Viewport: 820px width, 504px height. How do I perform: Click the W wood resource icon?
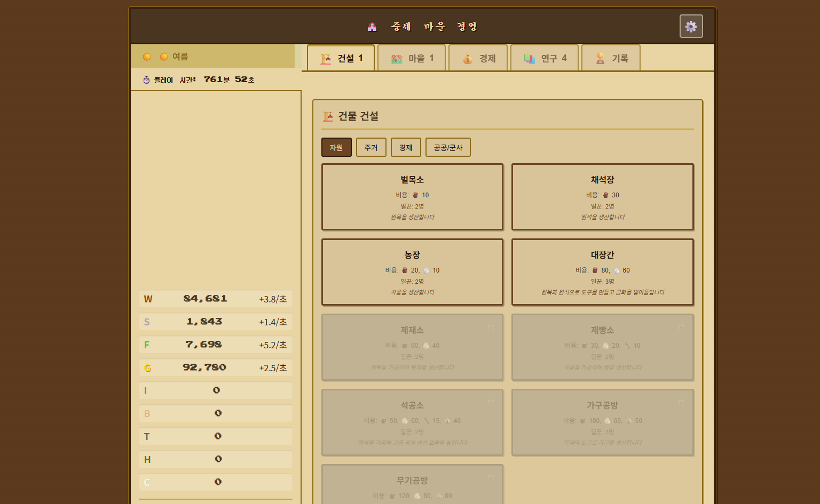point(148,299)
